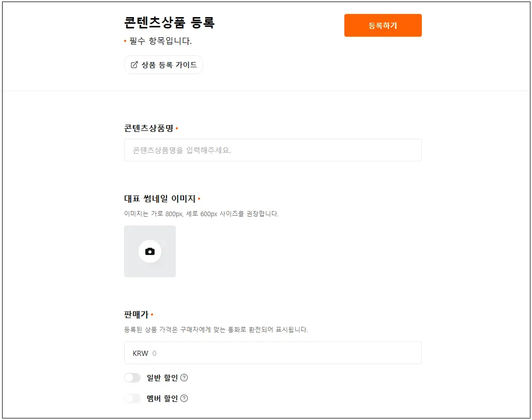Image resolution: width=532 pixels, height=420 pixels.
Task: Click into the 판매가 price amount field
Action: coord(284,353)
